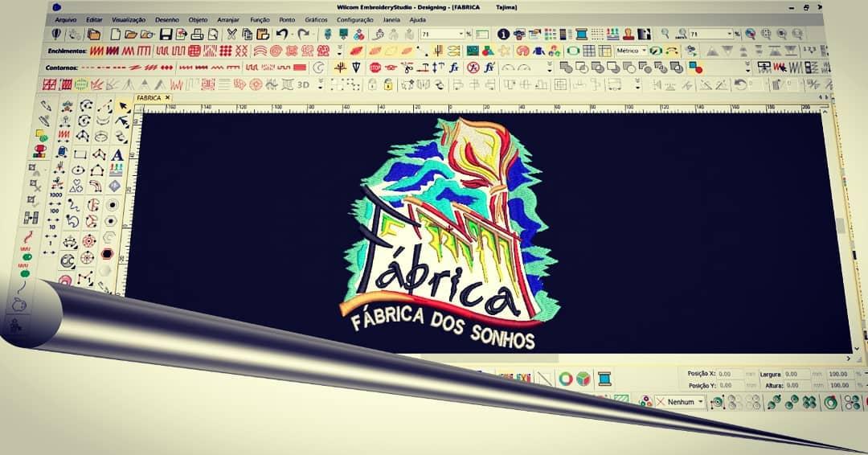Click the blue thread spool icon in bottom bar
The image size is (868, 455).
pos(604,379)
